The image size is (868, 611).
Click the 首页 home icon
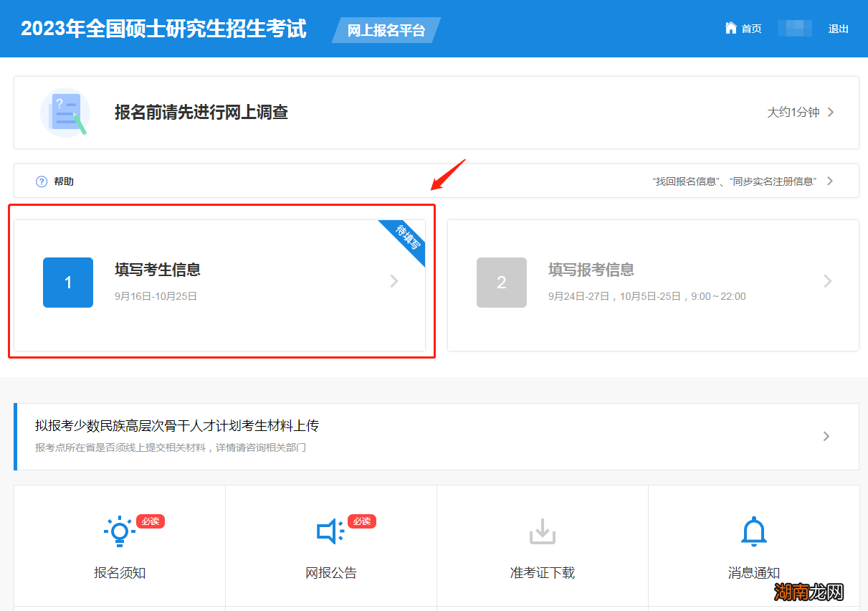pos(730,28)
